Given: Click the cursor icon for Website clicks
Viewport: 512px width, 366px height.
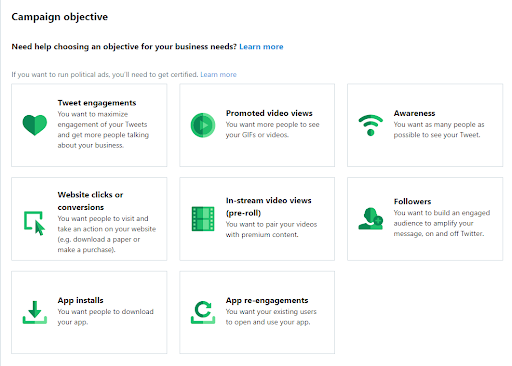Looking at the screenshot, I should point(34,223).
